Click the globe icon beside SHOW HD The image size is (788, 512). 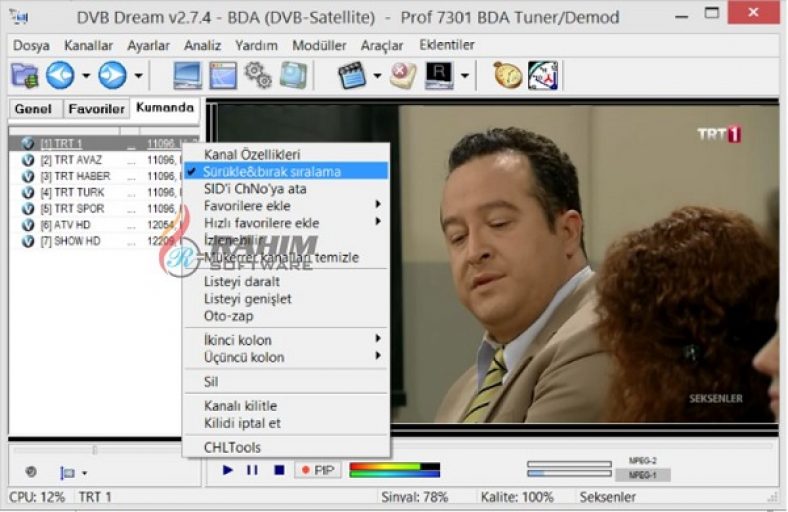click(x=28, y=241)
